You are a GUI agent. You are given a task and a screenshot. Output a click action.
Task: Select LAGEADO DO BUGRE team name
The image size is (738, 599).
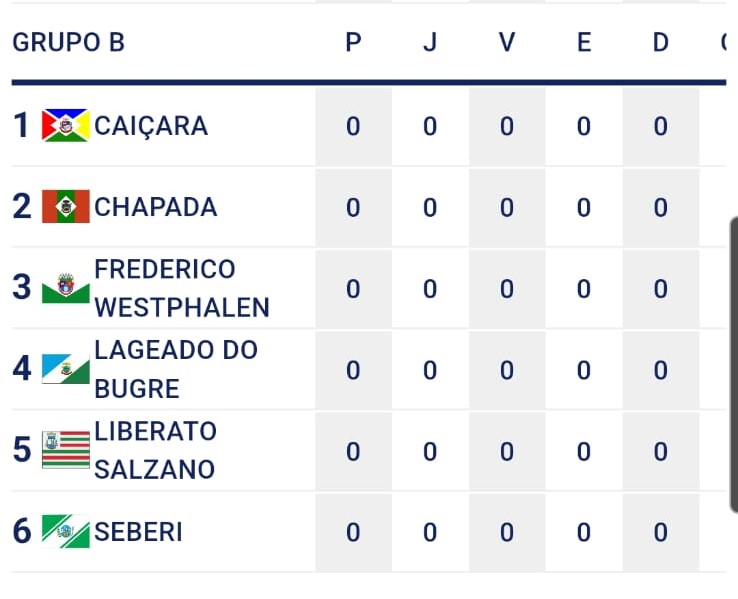pyautogui.click(x=175, y=369)
